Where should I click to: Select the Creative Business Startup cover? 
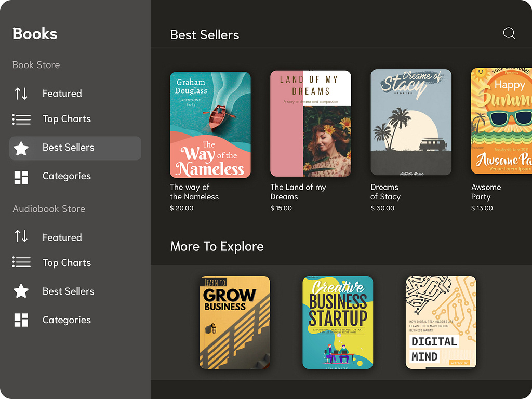338,323
